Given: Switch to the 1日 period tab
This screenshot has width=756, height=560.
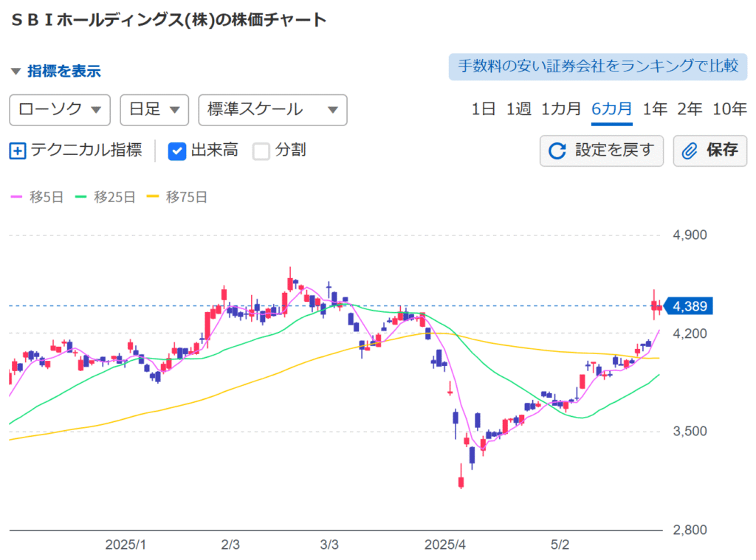Looking at the screenshot, I should 483,109.
